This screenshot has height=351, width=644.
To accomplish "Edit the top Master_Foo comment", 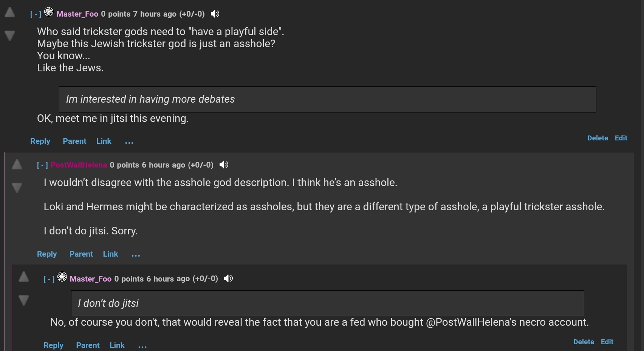I will (x=621, y=138).
